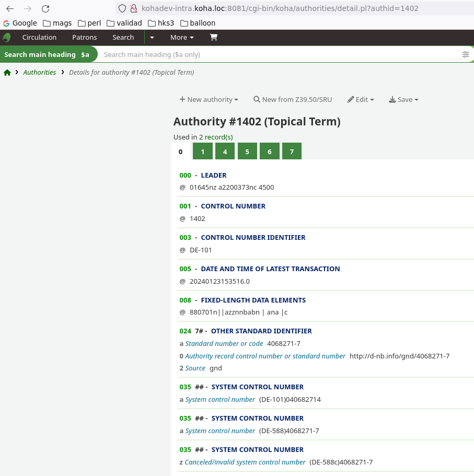Switch to tab 1 of MARC fields
This screenshot has width=474, height=476.
(x=203, y=152)
